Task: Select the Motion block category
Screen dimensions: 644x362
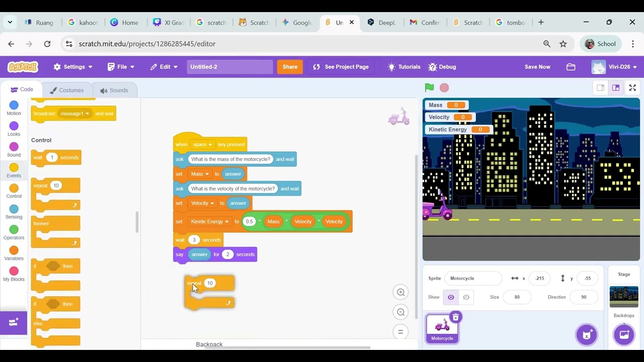Action: pos(14,108)
